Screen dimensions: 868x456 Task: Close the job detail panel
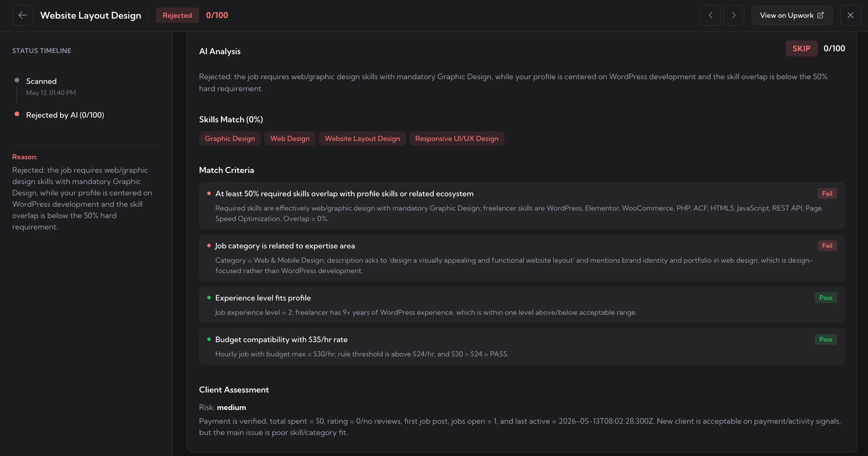point(850,15)
